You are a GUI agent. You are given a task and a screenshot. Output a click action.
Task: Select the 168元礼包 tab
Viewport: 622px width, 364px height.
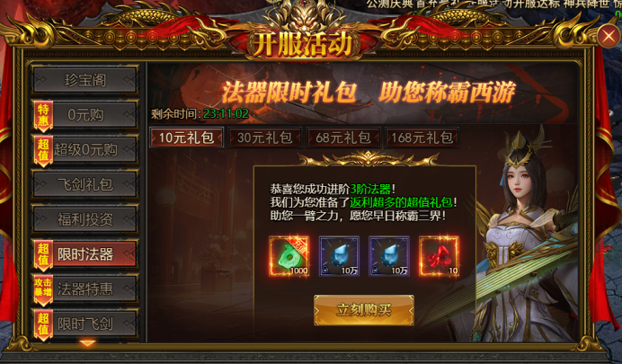point(422,138)
